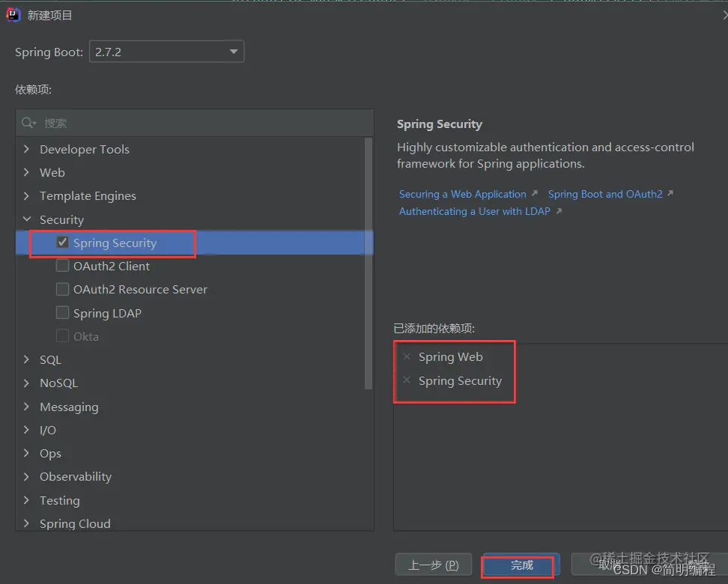Expand the Observability category
The image size is (728, 584).
click(x=26, y=476)
